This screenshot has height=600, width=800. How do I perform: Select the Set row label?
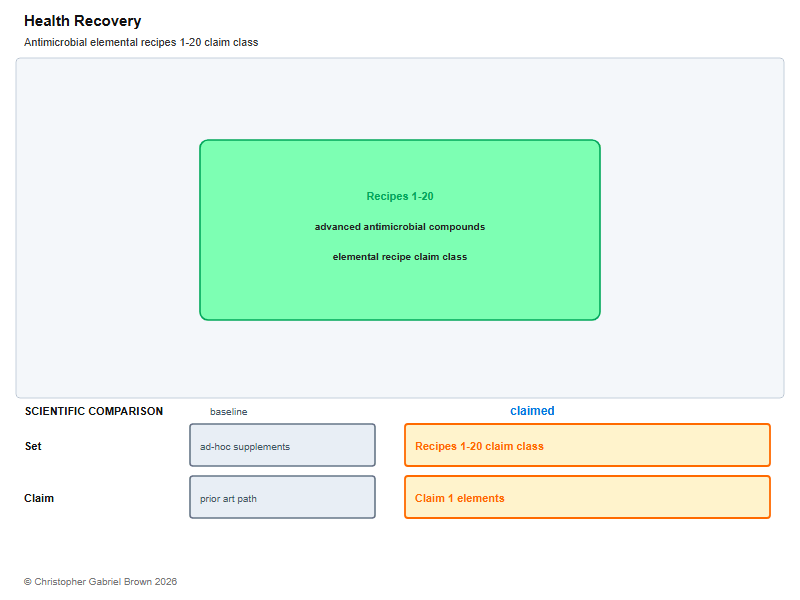click(33, 446)
